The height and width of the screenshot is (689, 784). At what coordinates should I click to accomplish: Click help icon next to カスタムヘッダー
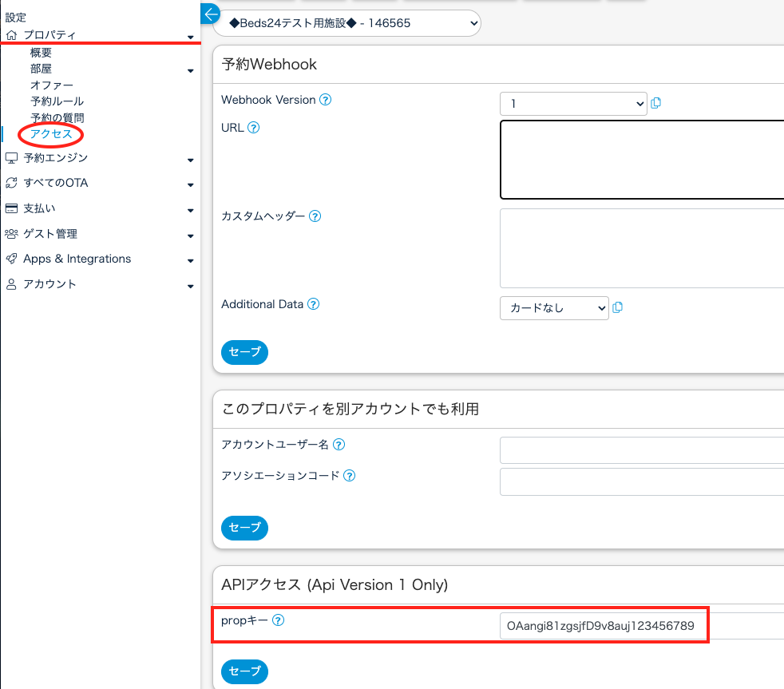point(315,216)
